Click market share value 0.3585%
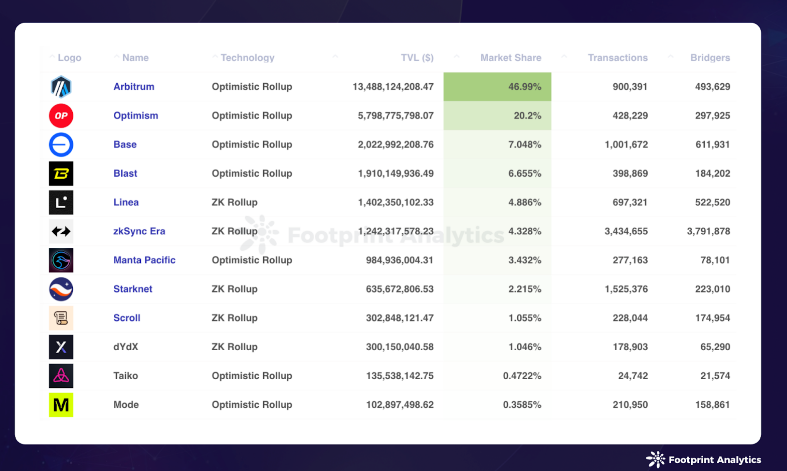The height and width of the screenshot is (471, 787). point(522,405)
